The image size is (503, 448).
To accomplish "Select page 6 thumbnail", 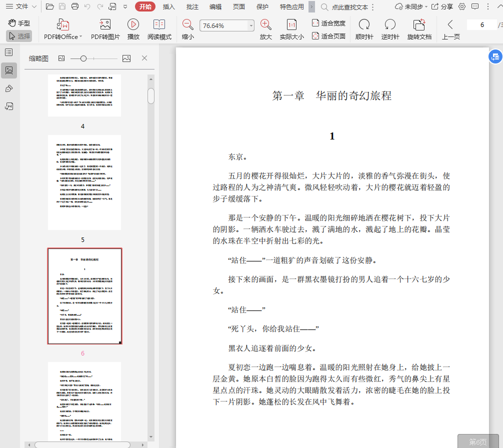I will point(84,296).
